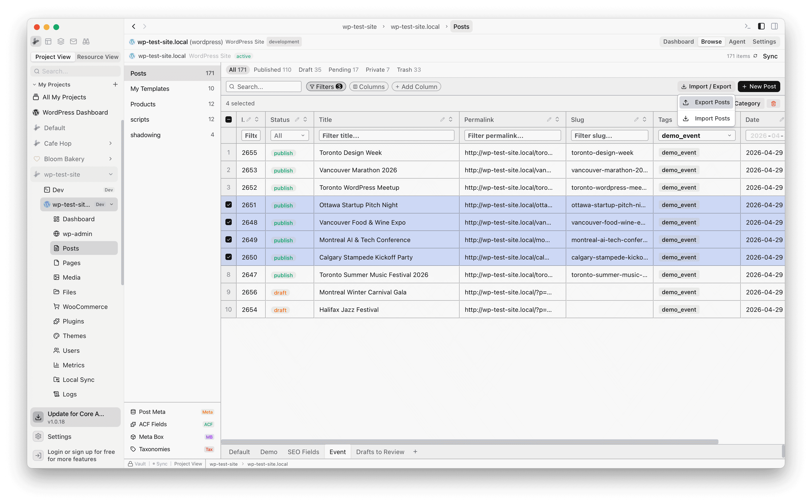The width and height of the screenshot is (812, 504).
Task: Focus the posts Search field
Action: click(263, 87)
